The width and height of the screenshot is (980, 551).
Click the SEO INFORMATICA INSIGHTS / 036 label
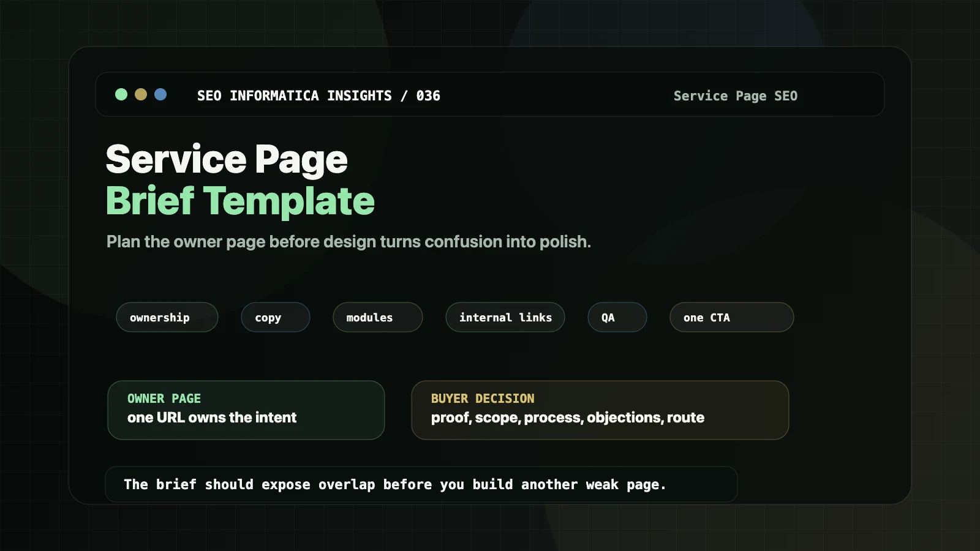318,96
